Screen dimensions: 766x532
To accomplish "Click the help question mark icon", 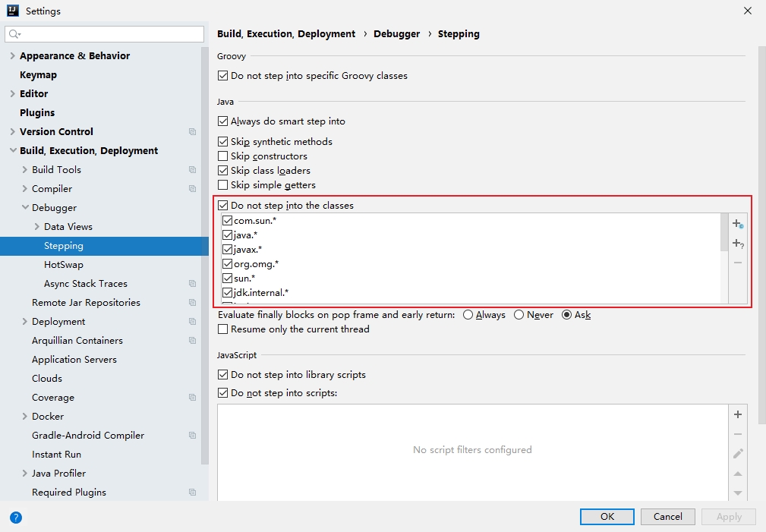I will coord(16,518).
